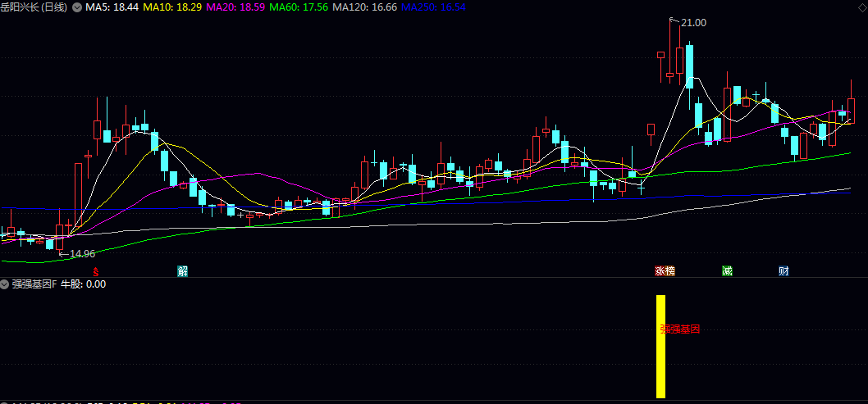This screenshot has height=404, width=868.
Task: Click the red 强强基因 label on the bar
Action: click(680, 329)
